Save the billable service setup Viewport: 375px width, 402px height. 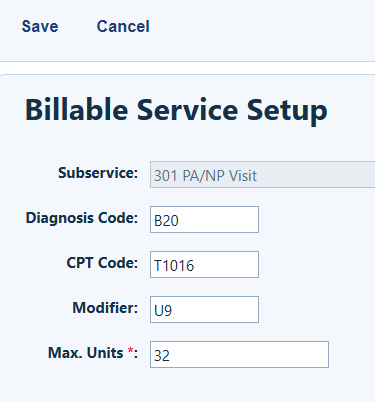40,26
